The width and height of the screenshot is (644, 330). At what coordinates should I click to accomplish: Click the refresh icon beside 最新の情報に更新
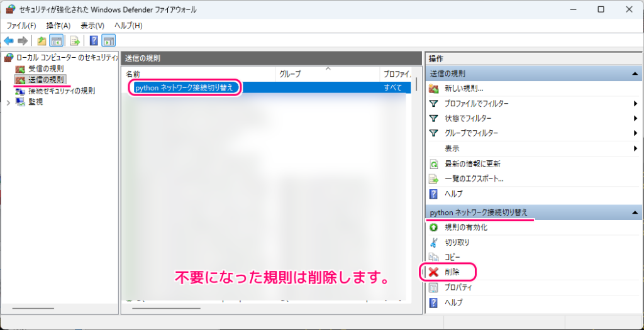(434, 164)
